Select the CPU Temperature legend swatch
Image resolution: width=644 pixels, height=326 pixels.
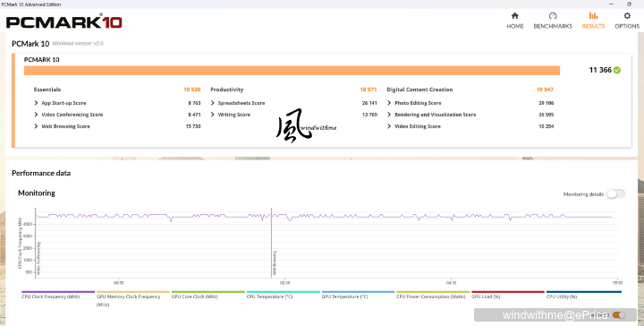pos(283,292)
